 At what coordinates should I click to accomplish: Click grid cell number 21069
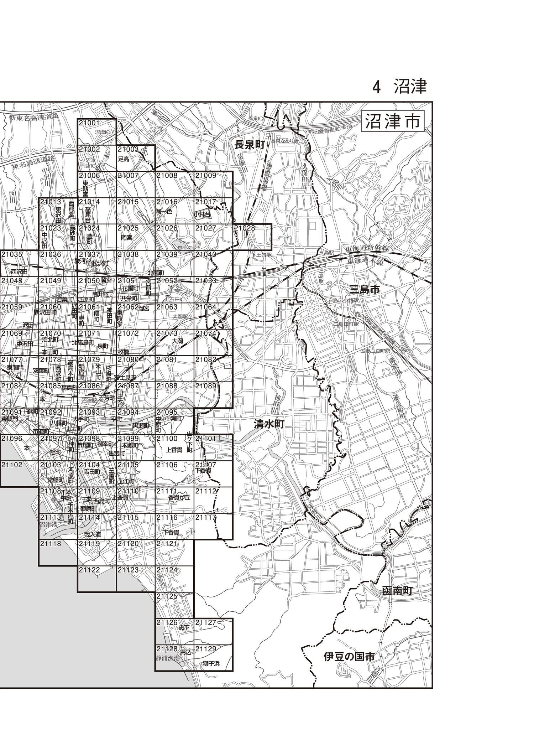12,333
